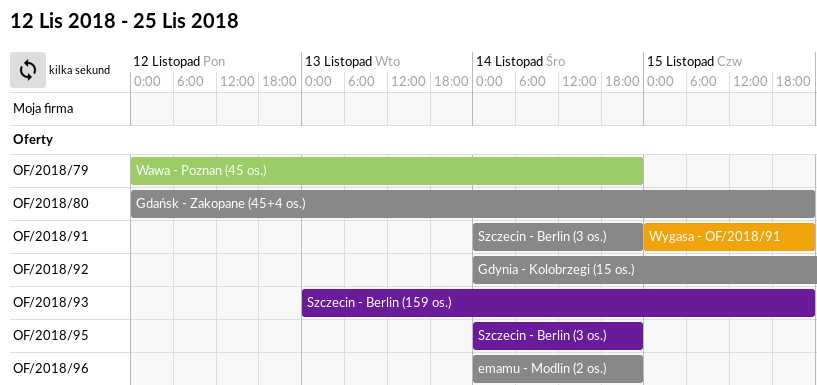
Task: Select the Gdańsk - Zakopane timeline bar
Action: tap(473, 203)
